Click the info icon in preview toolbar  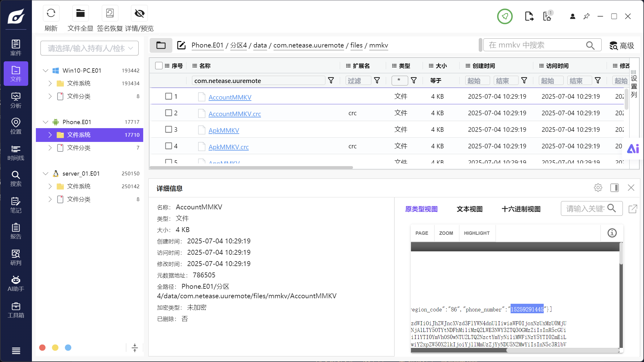[x=612, y=233]
